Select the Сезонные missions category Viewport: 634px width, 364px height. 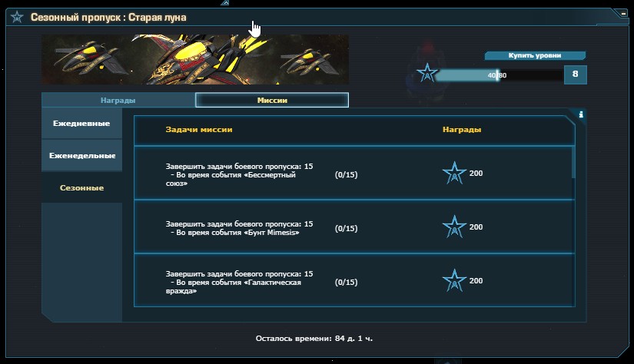81,188
